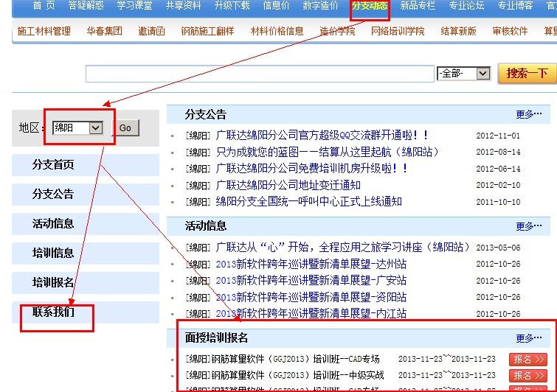The image size is (557, 392).
Task: Open 答疑解惑 in top navigation
Action: click(86, 5)
